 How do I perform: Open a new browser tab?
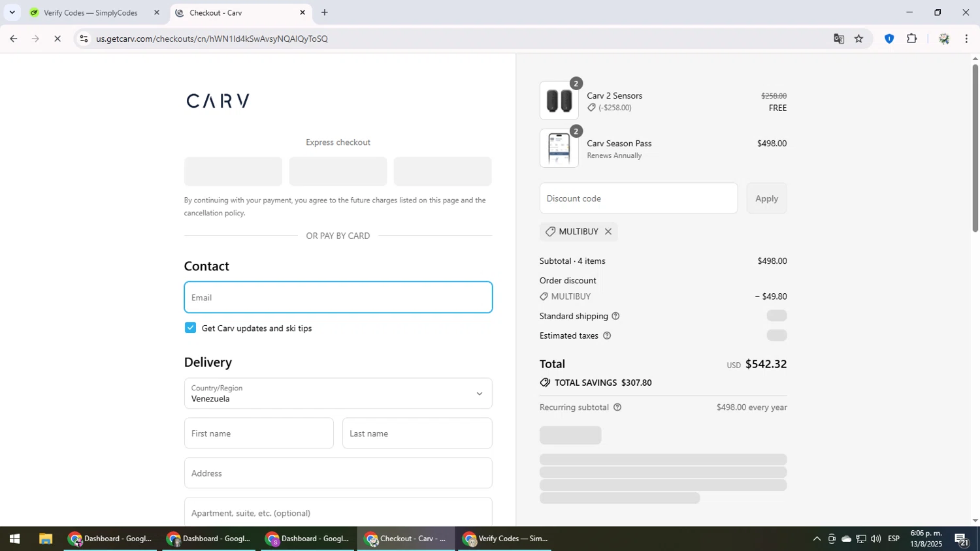(325, 12)
